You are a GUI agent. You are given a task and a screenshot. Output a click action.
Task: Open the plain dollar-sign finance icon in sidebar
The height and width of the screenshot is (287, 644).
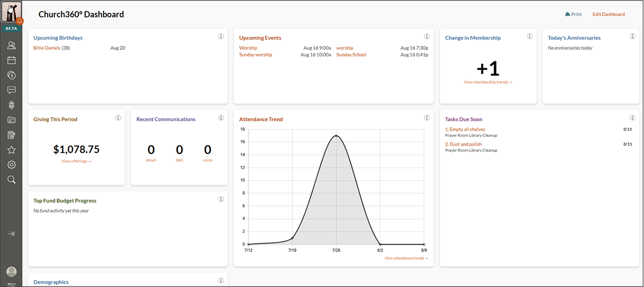(x=11, y=105)
